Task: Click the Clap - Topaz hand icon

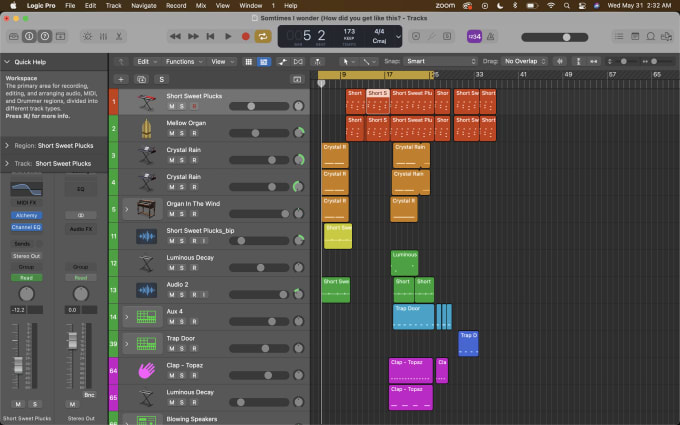Action: click(x=147, y=371)
